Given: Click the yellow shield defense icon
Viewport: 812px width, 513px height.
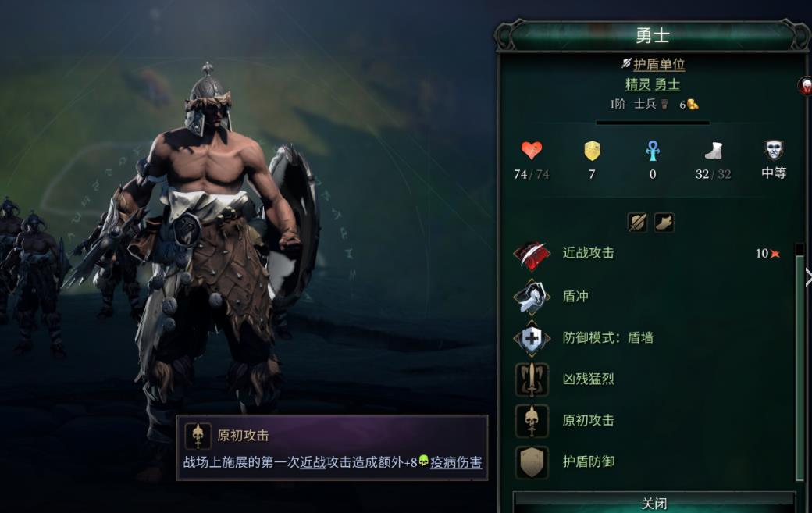Looking at the screenshot, I should click(592, 151).
